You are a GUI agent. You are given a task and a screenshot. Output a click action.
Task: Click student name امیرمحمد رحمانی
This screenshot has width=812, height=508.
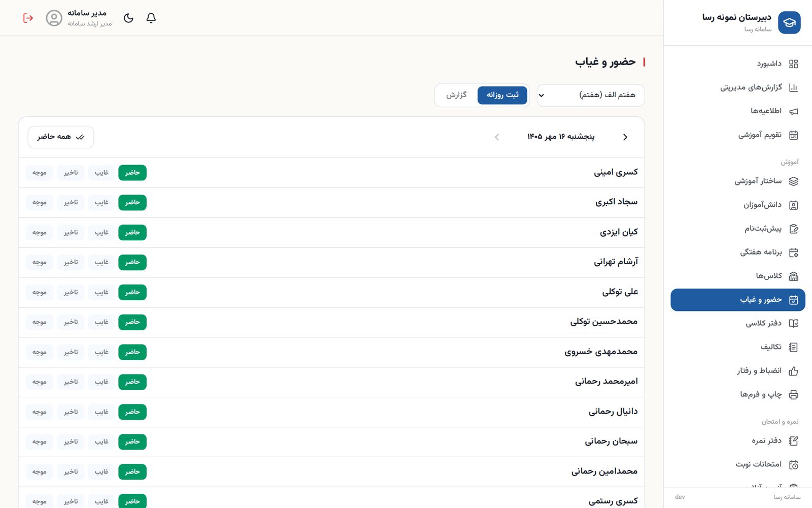pyautogui.click(x=606, y=382)
